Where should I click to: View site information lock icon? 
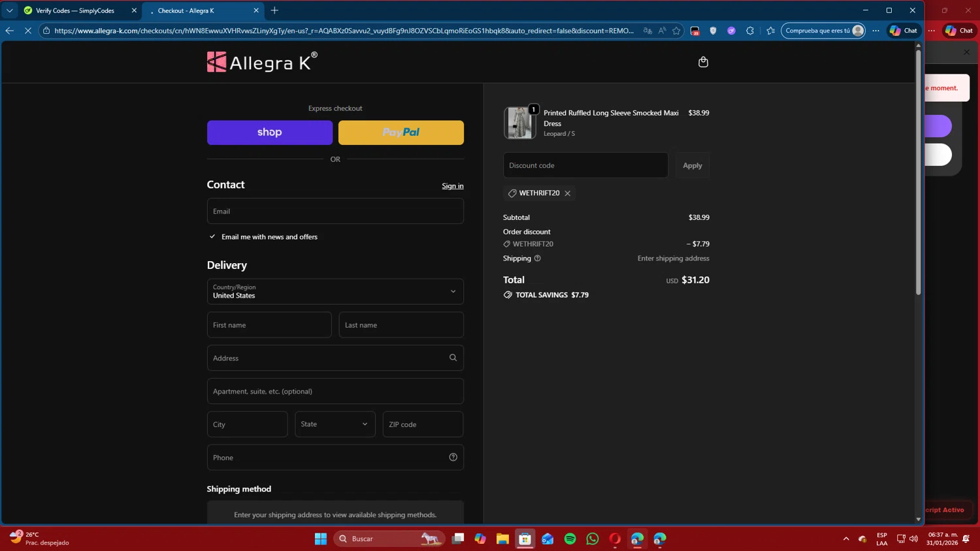coord(46,31)
